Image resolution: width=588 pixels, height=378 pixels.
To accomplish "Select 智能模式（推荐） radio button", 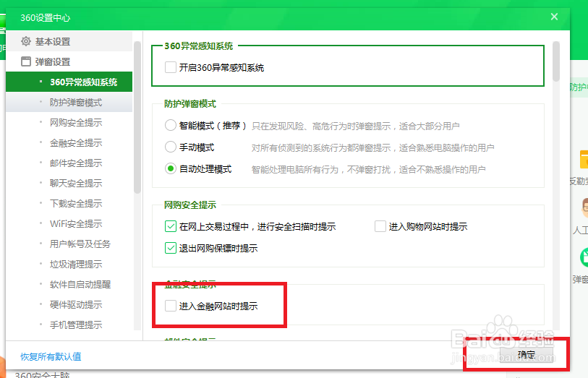I will [x=171, y=125].
